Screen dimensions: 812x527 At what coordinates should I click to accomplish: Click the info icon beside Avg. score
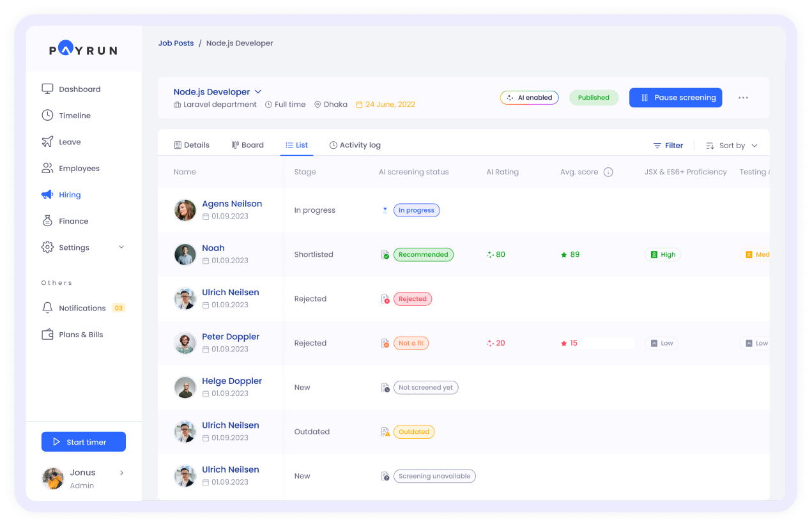pos(608,172)
